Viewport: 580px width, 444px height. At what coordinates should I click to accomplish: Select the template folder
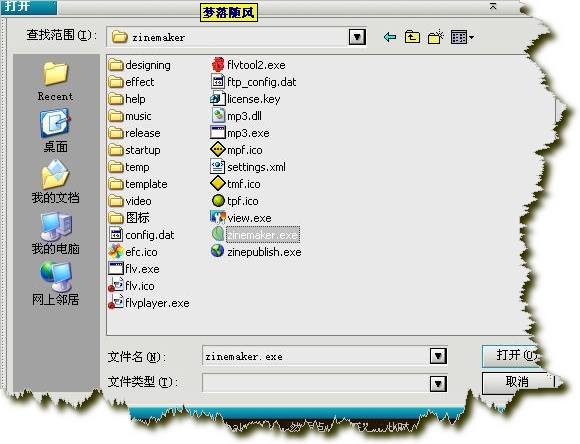(x=138, y=184)
